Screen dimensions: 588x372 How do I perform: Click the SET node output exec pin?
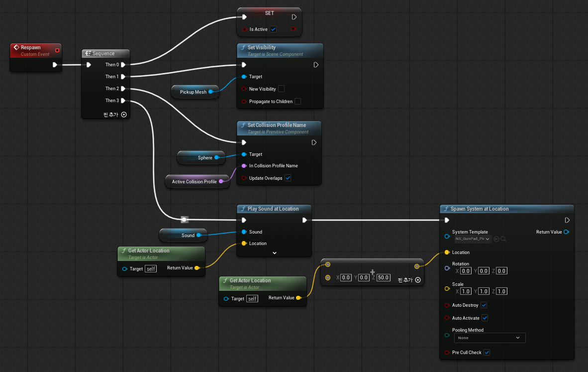coord(294,17)
